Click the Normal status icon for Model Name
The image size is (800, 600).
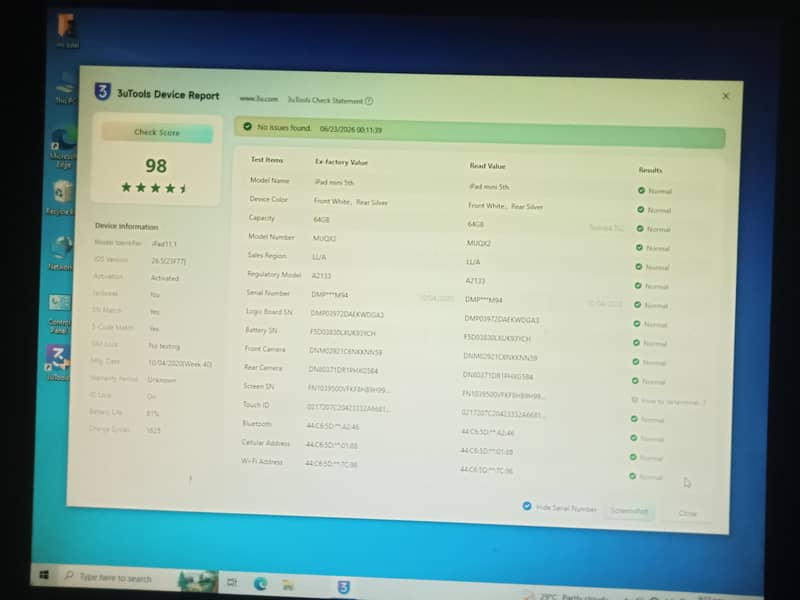point(641,190)
